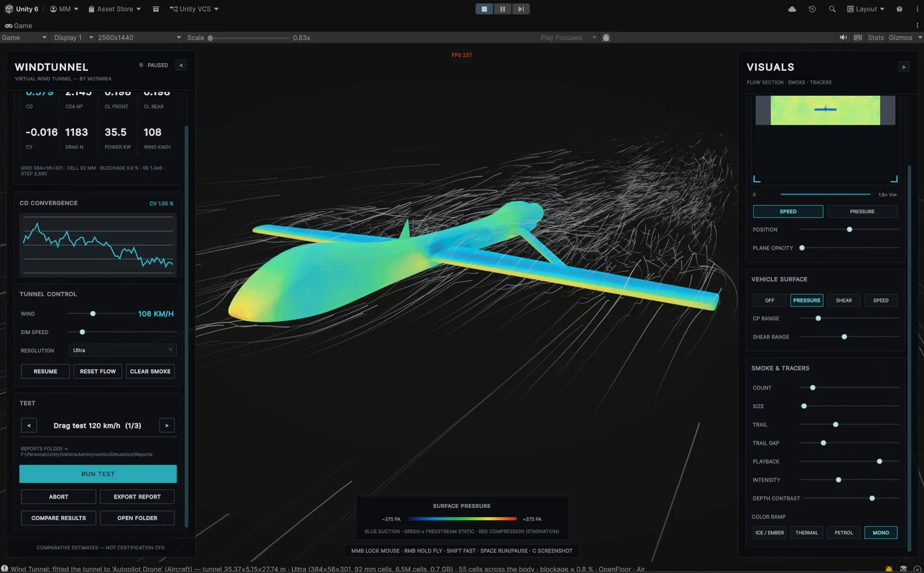Click the pause button in the top toolbar
This screenshot has width=924, height=573.
pos(502,9)
